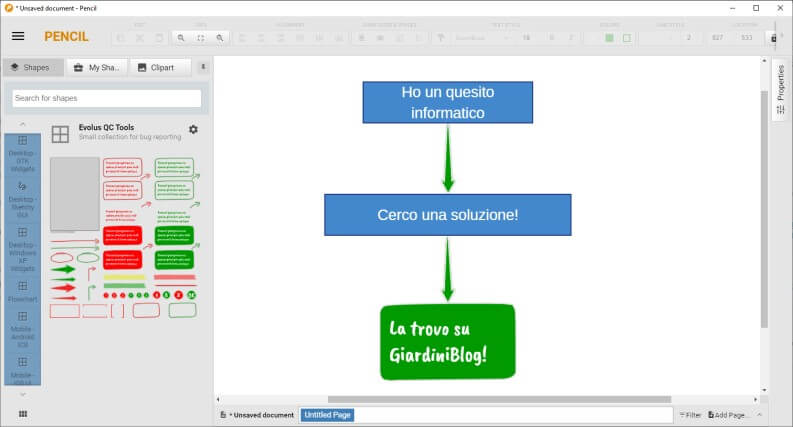This screenshot has height=427, width=793.
Task: Click the Copy icon in Edit group
Action: pos(120,38)
